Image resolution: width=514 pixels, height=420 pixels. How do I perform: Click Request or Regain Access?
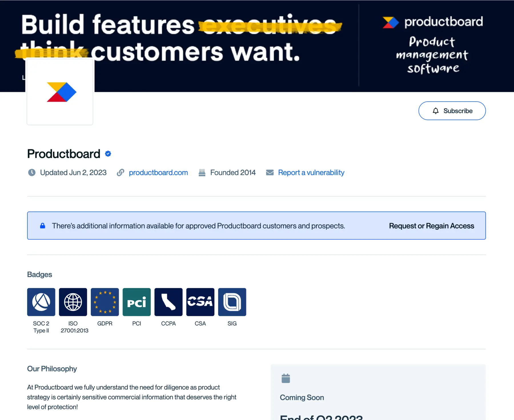(431, 226)
